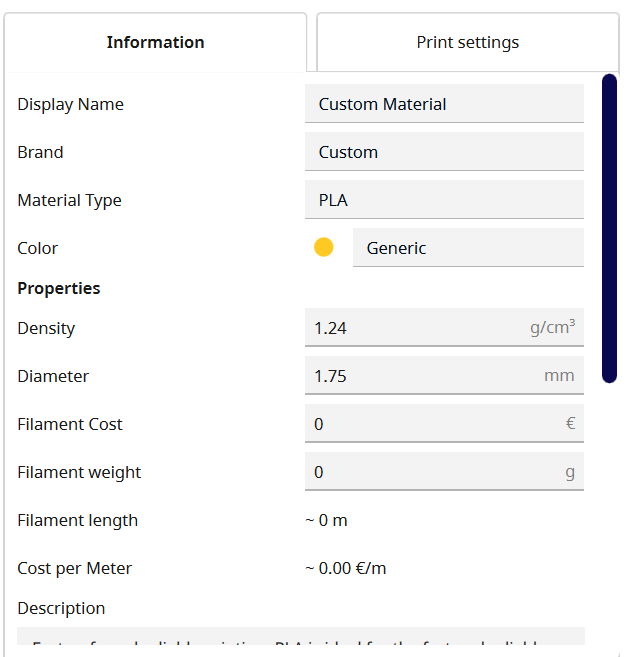627x657 pixels.
Task: Click the Filament length label
Action: [x=78, y=520]
